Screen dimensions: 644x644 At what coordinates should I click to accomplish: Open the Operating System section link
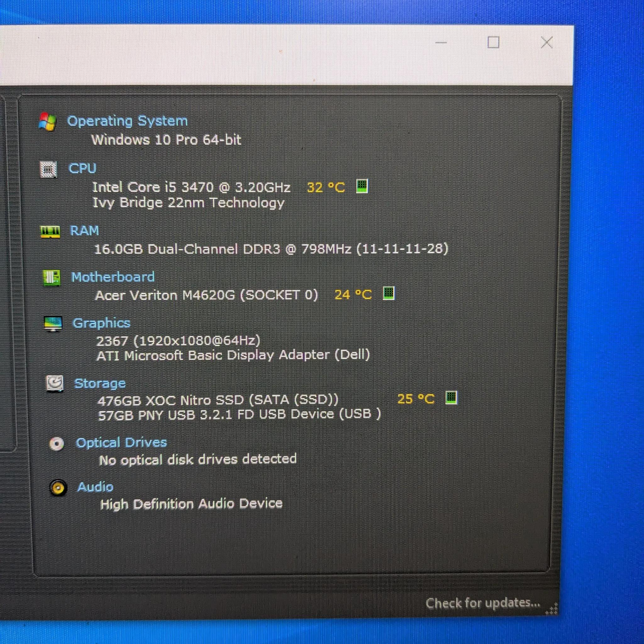[x=127, y=121]
